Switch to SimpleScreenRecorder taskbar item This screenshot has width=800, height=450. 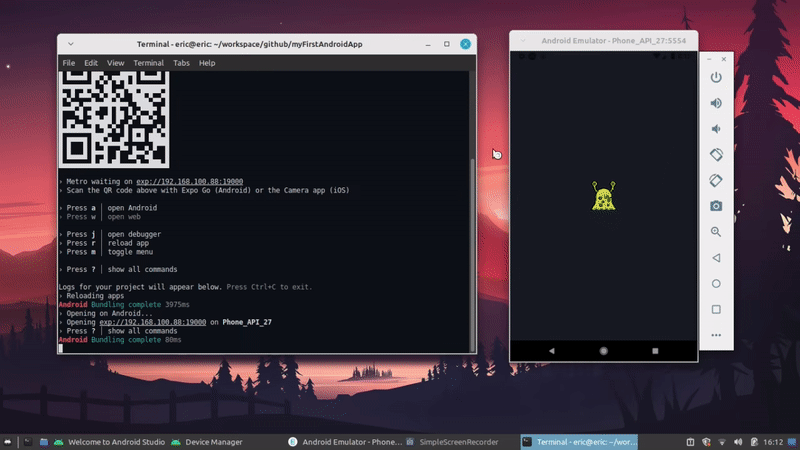453,442
